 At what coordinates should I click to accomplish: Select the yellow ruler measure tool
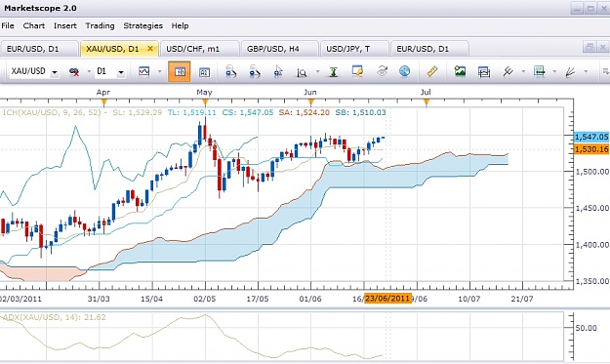click(x=432, y=71)
